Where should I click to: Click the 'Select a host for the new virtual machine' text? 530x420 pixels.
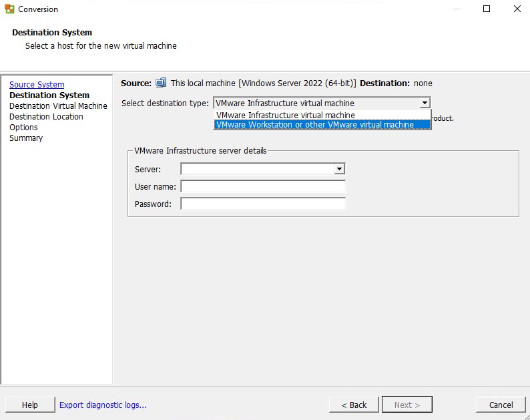click(101, 45)
